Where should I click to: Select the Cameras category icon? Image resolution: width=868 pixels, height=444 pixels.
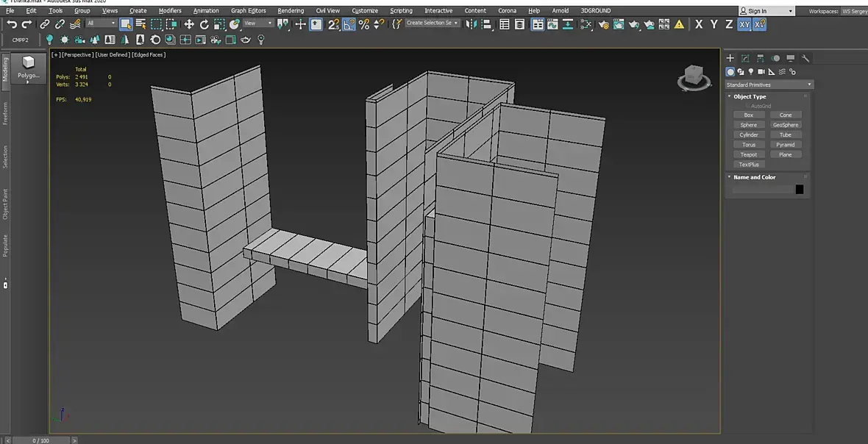coord(761,72)
